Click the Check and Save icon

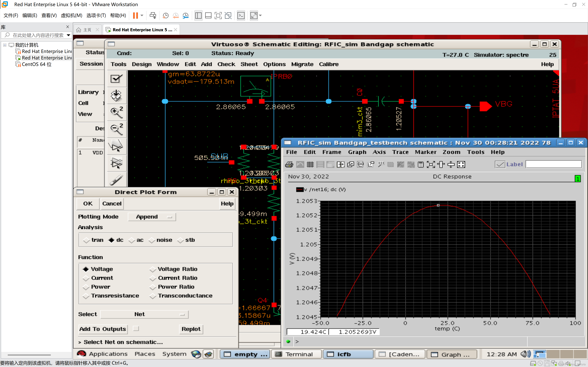click(116, 79)
